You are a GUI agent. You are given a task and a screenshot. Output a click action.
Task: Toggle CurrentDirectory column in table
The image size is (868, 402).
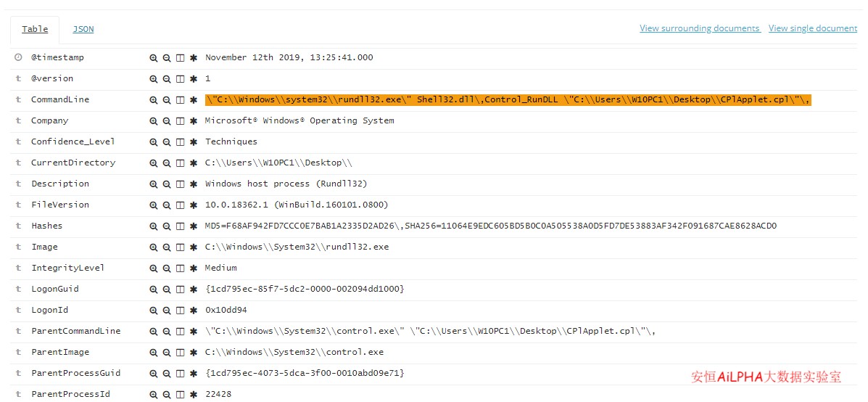coord(180,163)
